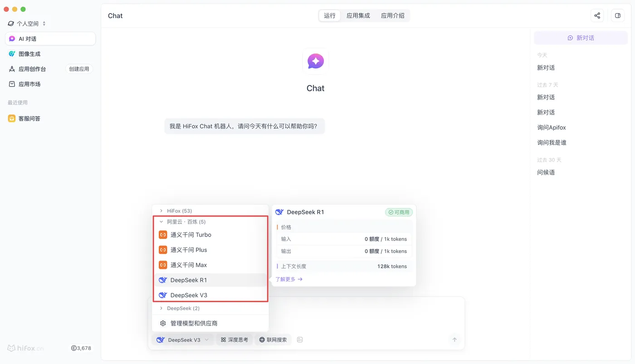This screenshot has height=364, width=635.
Task: Open today's 新对话 conversation
Action: coord(546,68)
